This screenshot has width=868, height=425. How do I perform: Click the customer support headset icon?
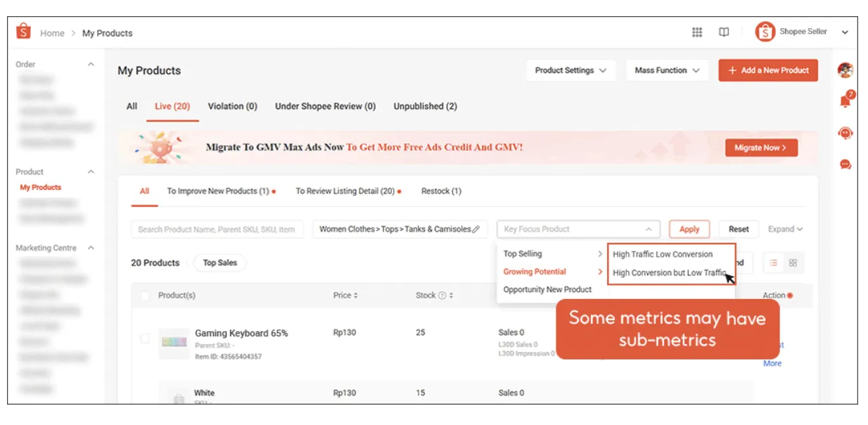click(845, 133)
